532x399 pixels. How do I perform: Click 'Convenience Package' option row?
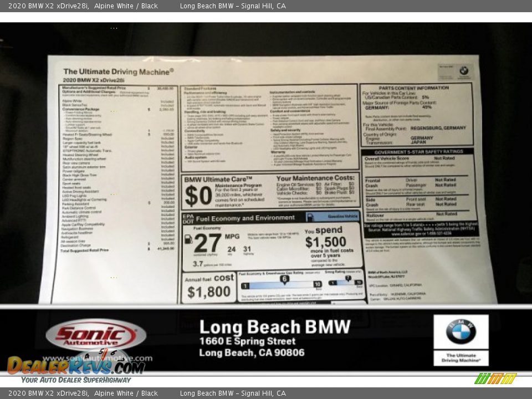[117, 109]
